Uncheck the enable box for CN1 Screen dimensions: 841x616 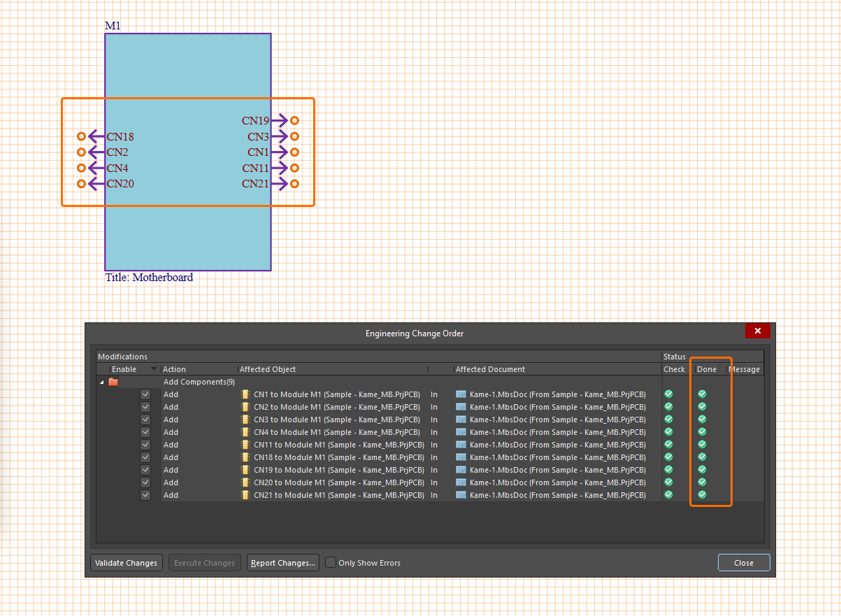[x=145, y=394]
